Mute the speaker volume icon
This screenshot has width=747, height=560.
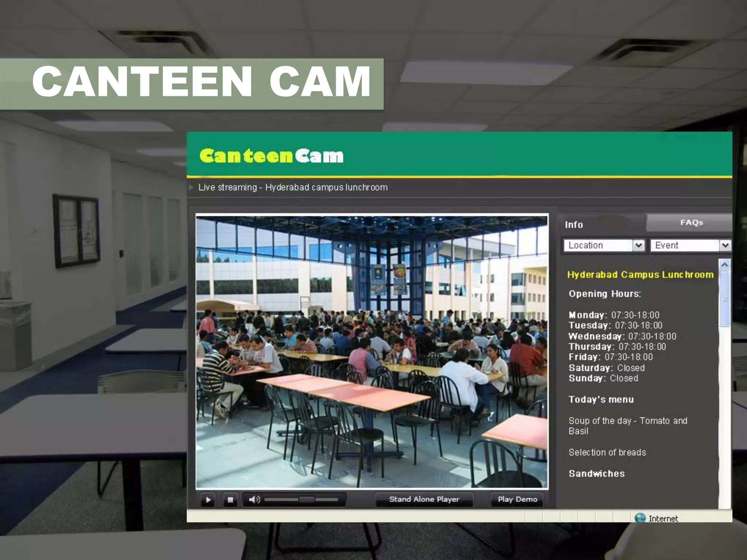[254, 499]
